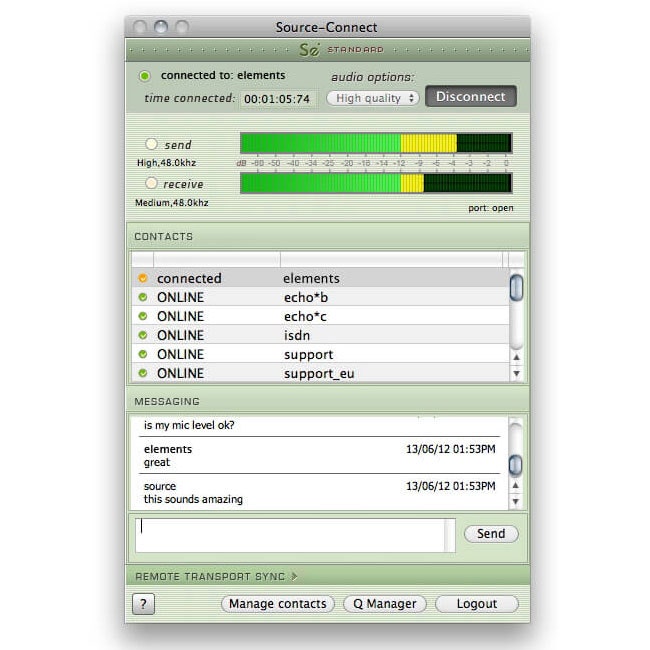The width and height of the screenshot is (650, 650).
Task: Click the Manage contacts button
Action: click(x=278, y=604)
